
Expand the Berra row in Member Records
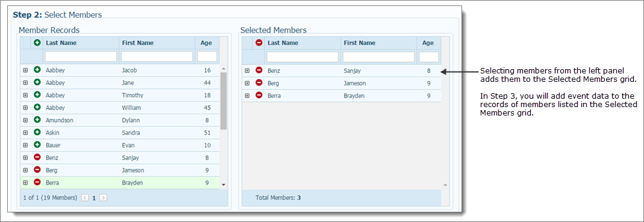25,183
